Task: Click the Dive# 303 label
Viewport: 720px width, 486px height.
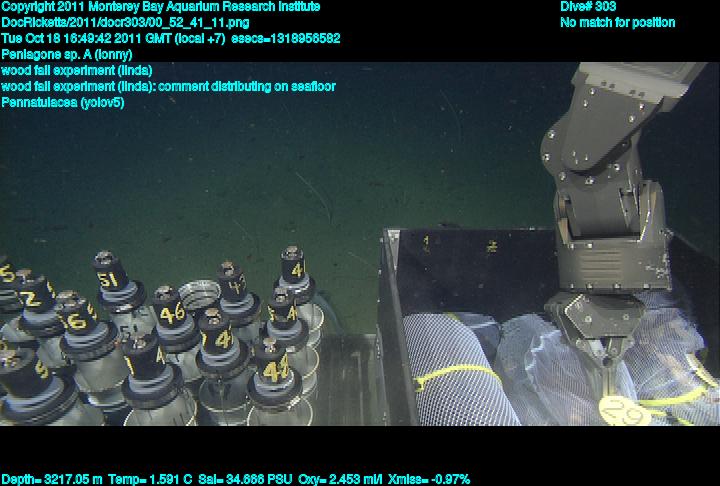Action: (588, 7)
